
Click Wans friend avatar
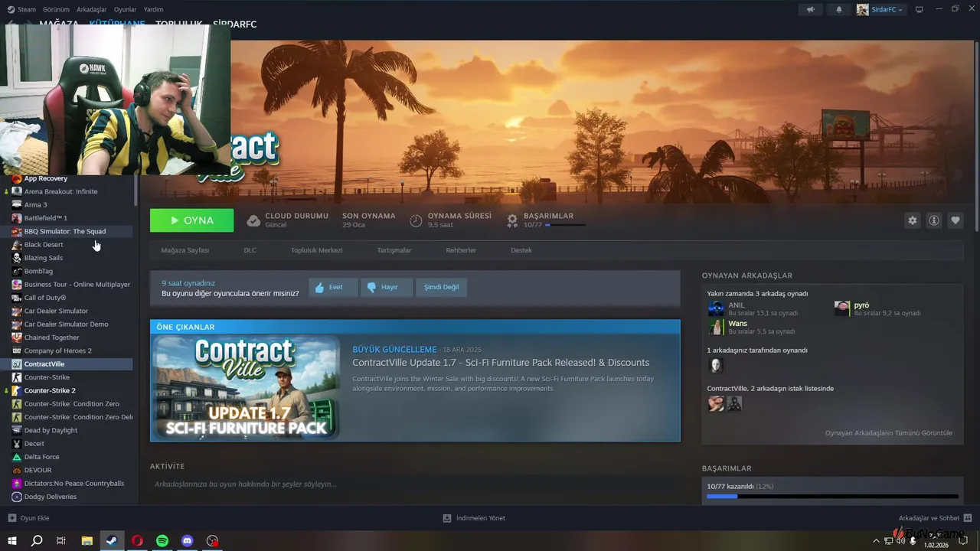click(716, 328)
